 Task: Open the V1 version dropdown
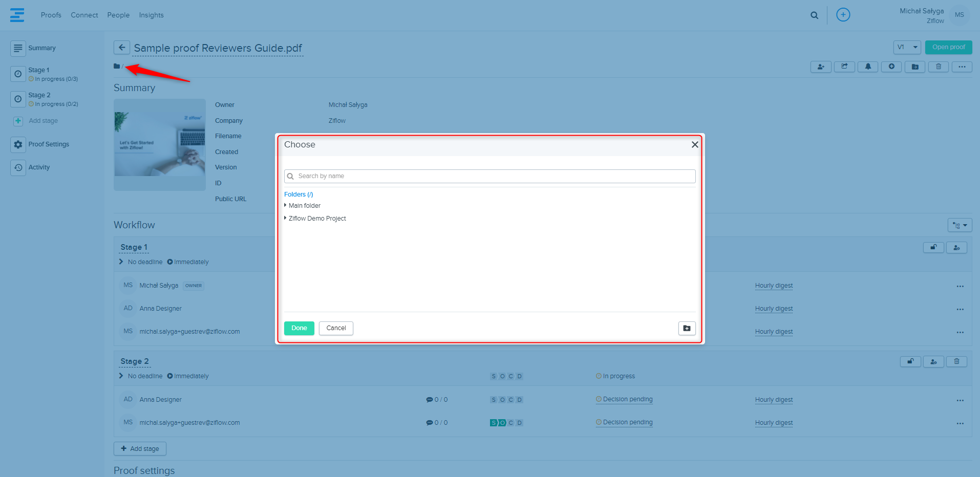coord(907,47)
